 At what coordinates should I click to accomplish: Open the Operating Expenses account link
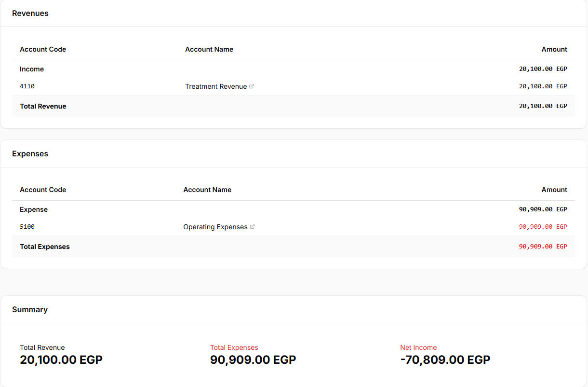[215, 227]
